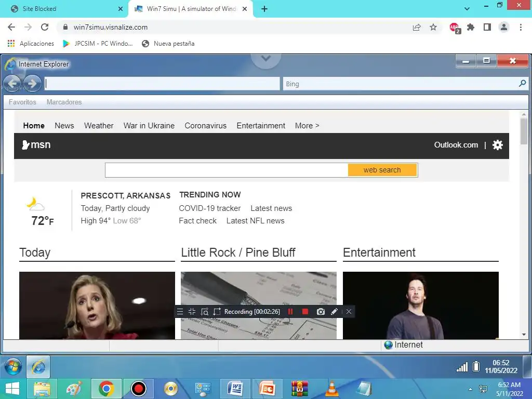Click the recorder collapse toolbar icon

tap(192, 312)
